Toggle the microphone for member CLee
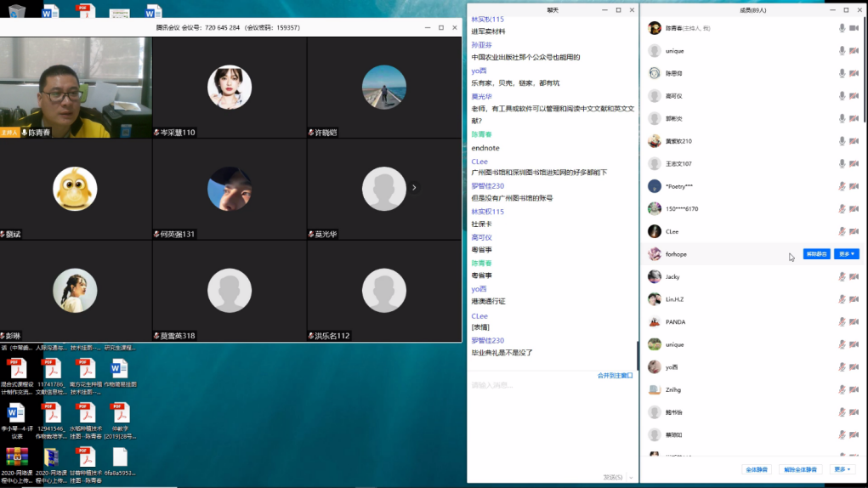 click(x=842, y=231)
